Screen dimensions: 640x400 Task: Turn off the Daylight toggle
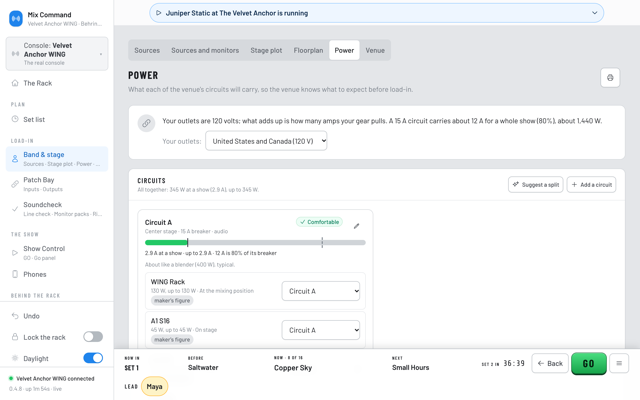pyautogui.click(x=93, y=358)
